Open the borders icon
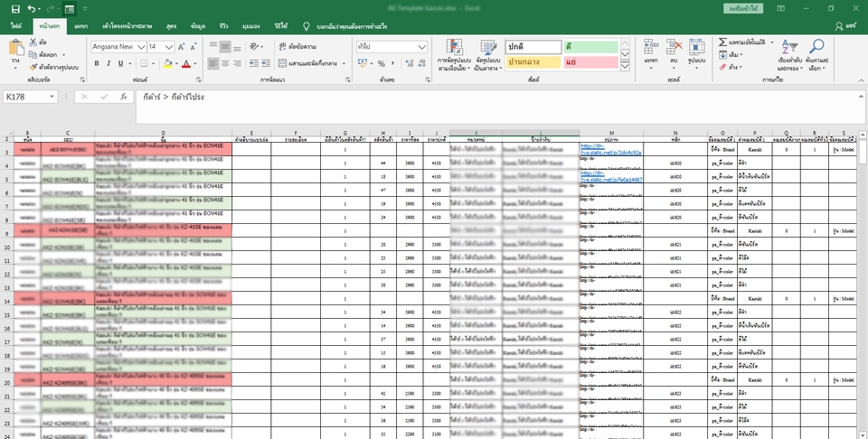Viewport: 868px width, 439px height. coord(144,63)
